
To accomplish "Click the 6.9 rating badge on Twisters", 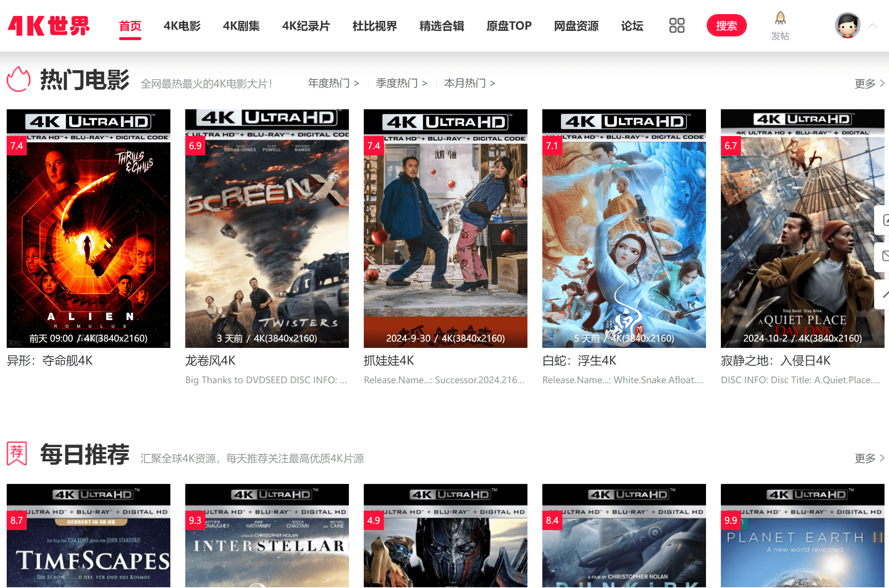I will pos(195,145).
